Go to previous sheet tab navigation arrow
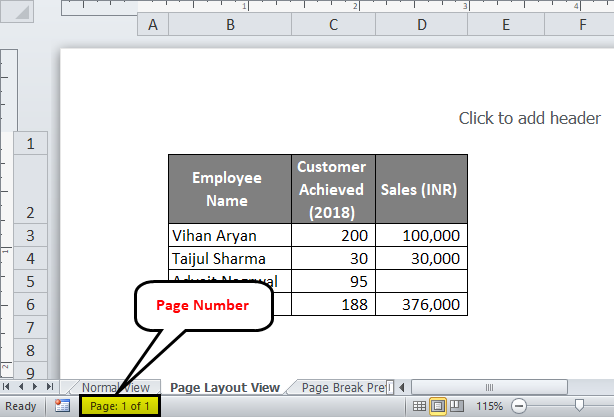This screenshot has height=417, width=614. 21,387
